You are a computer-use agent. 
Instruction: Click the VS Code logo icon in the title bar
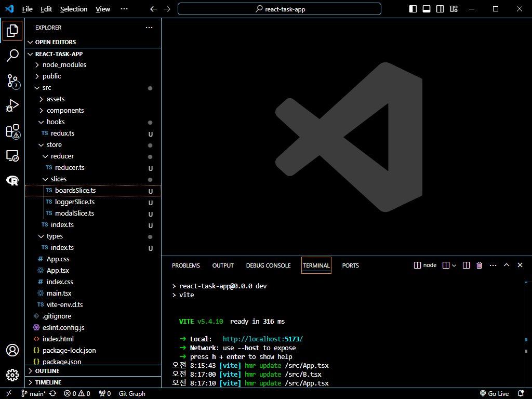pos(9,9)
